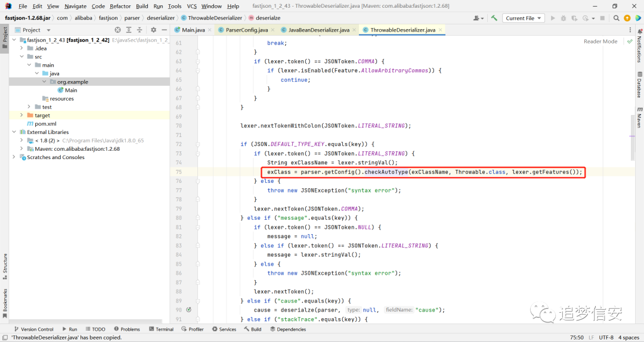
Task: Open the Terminal tool window
Action: pos(162,329)
